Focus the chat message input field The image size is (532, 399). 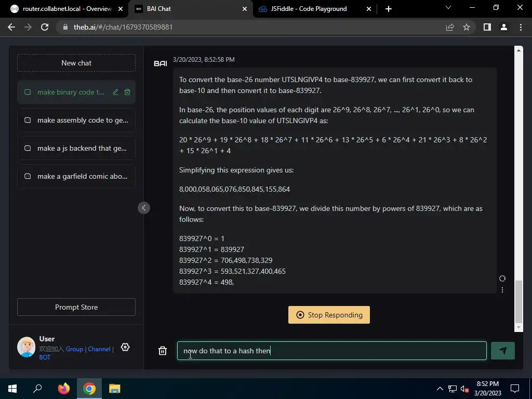click(331, 351)
